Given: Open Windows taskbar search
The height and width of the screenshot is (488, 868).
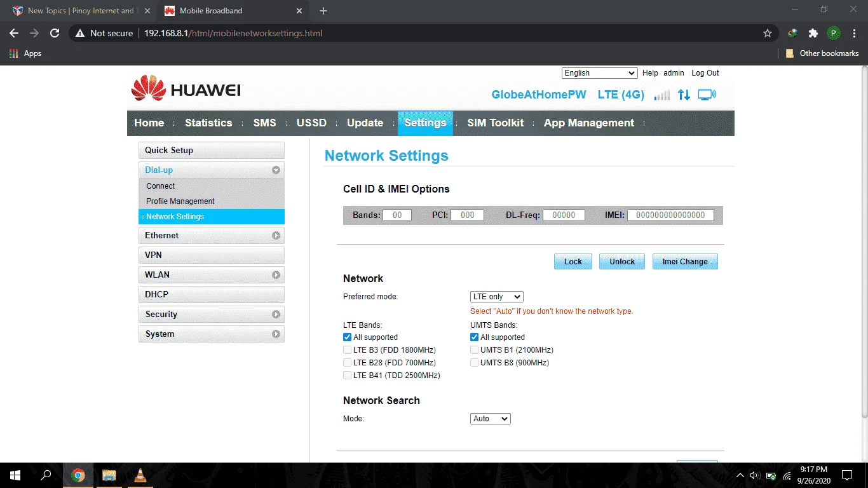Looking at the screenshot, I should click(46, 475).
